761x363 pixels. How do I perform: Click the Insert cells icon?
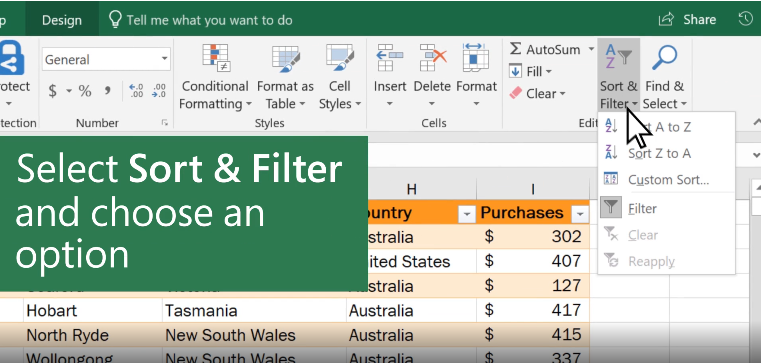click(390, 57)
